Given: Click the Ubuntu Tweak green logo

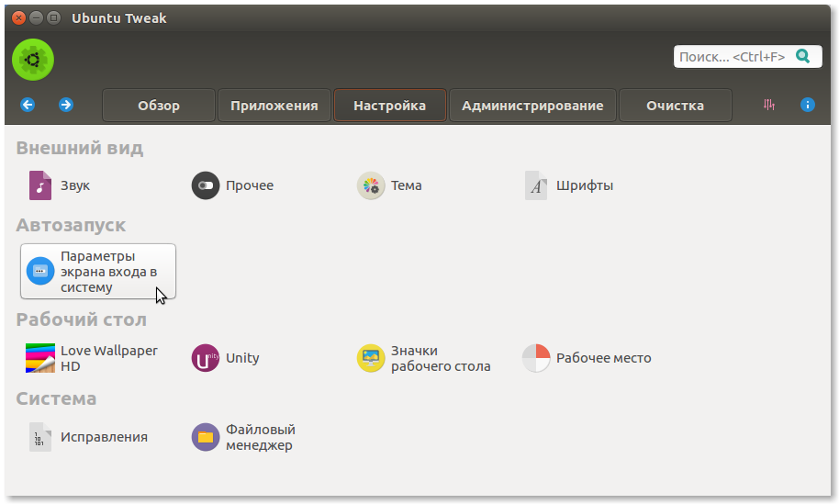Looking at the screenshot, I should (x=33, y=61).
